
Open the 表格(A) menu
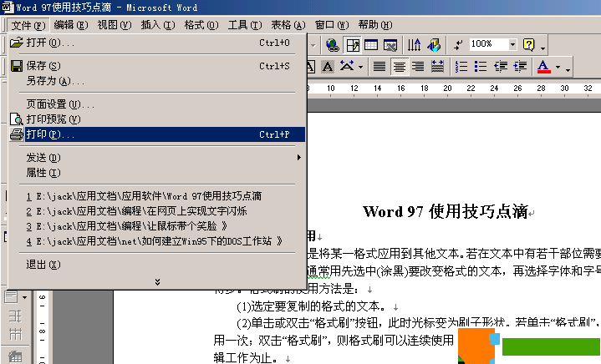pos(288,25)
